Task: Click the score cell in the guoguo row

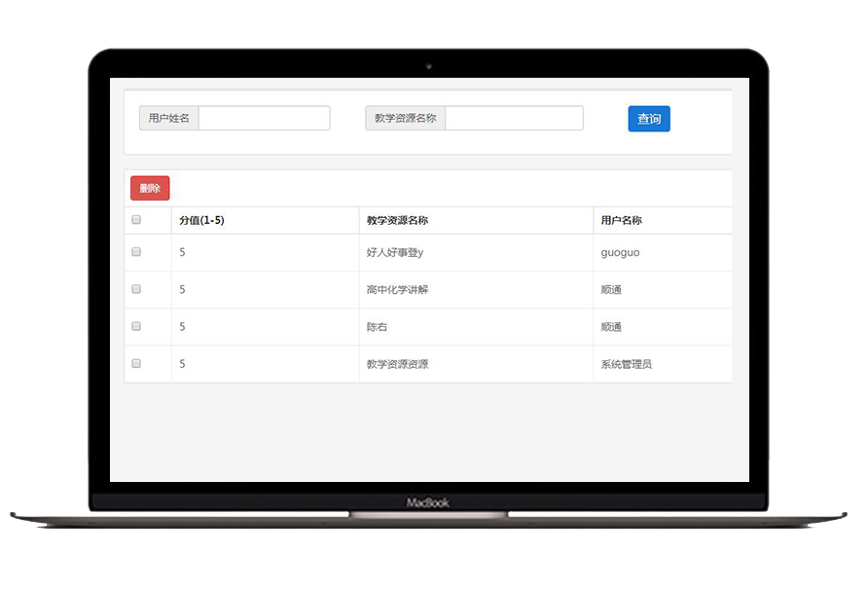Action: click(183, 253)
